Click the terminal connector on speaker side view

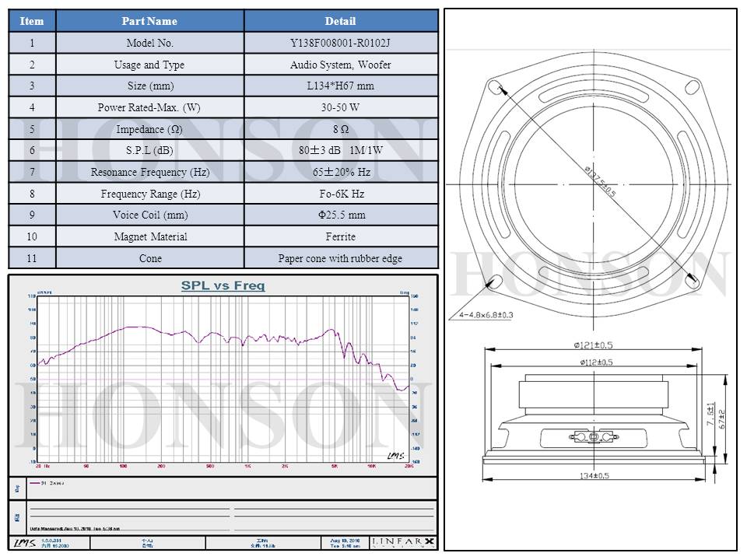pos(594,438)
